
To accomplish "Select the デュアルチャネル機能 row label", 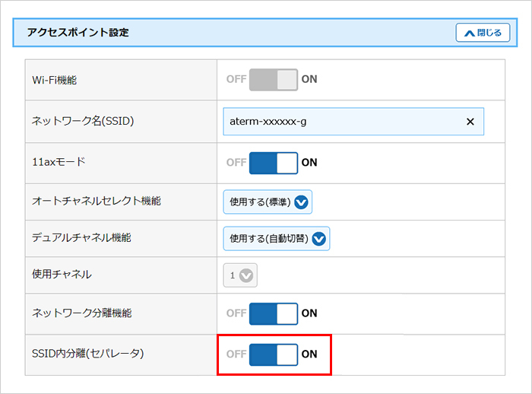I will [x=81, y=238].
